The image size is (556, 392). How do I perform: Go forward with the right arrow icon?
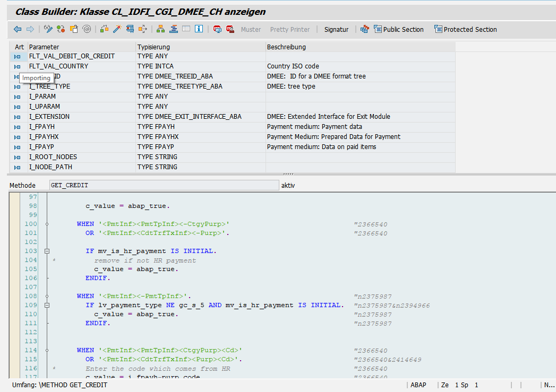30,29
